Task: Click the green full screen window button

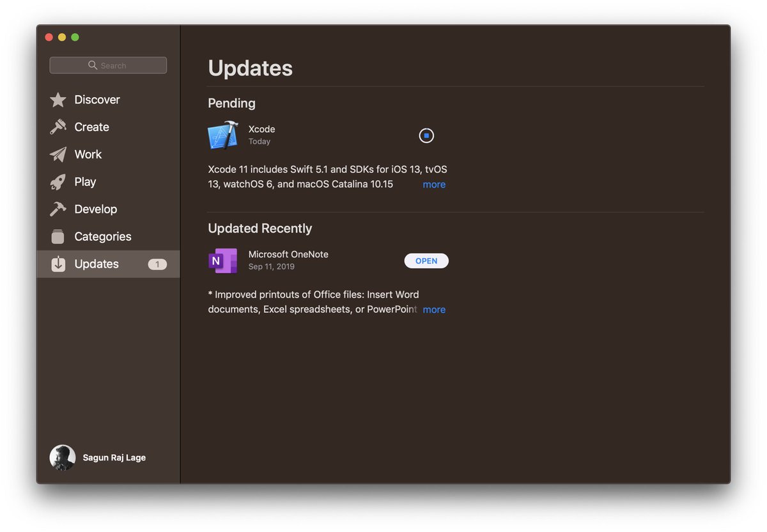Action: (75, 37)
